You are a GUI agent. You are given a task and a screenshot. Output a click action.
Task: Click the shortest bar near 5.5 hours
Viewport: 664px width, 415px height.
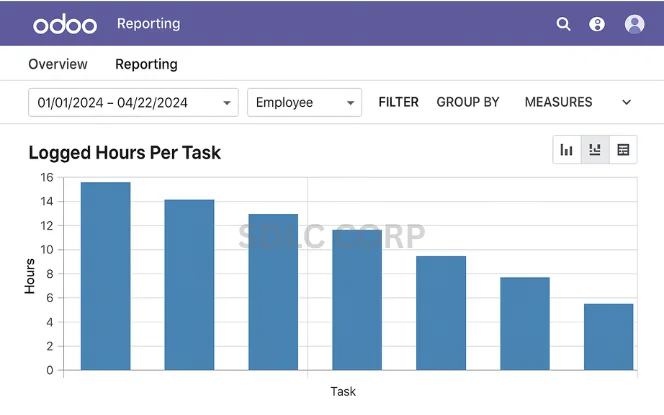tap(609, 337)
